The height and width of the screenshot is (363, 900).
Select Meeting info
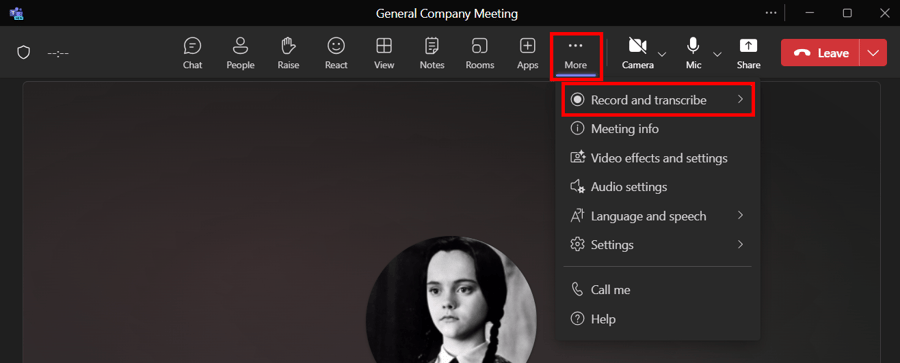click(657, 129)
